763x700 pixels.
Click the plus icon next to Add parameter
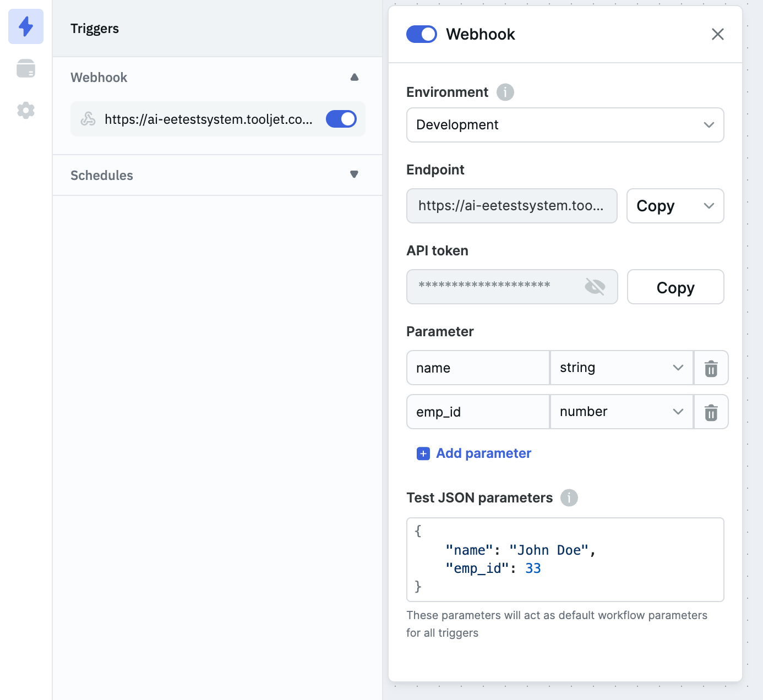coord(423,453)
